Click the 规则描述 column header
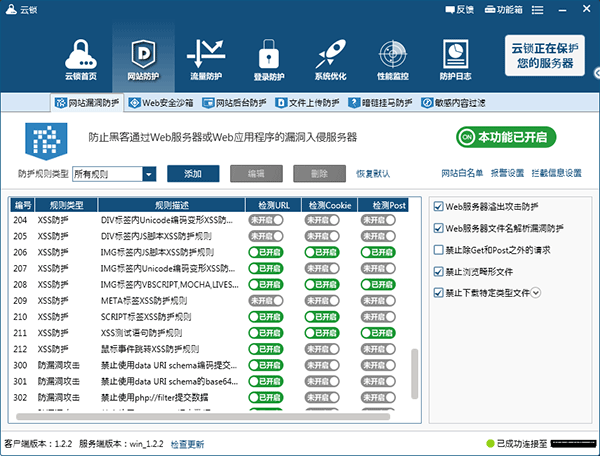 171,204
